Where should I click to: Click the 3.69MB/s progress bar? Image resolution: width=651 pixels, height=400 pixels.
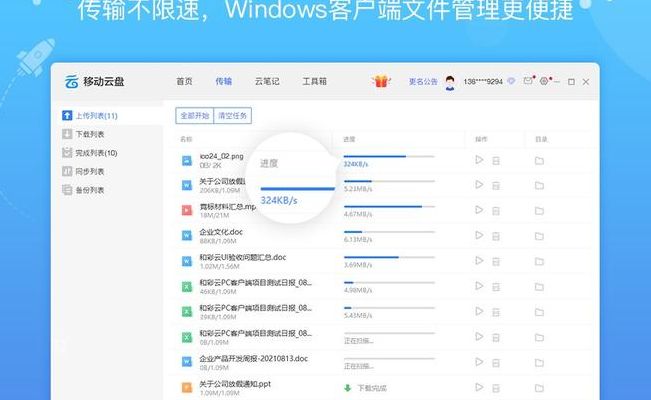point(389,258)
